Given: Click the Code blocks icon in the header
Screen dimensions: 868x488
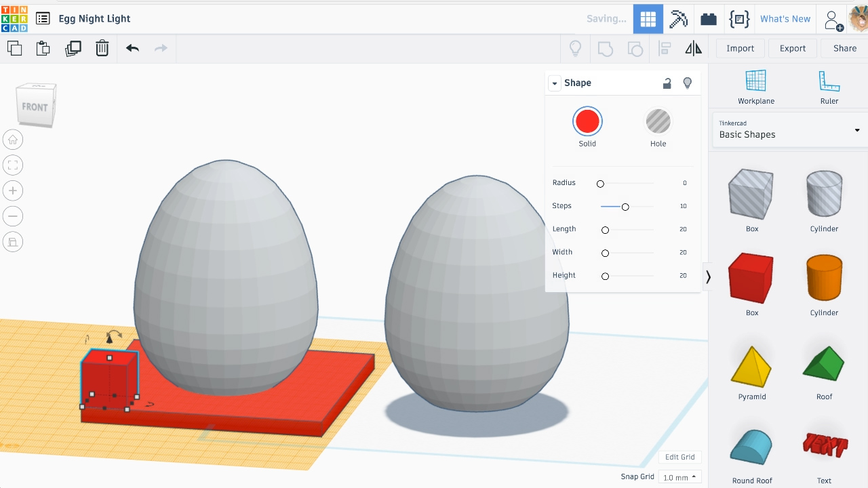Looking at the screenshot, I should tap(739, 18).
